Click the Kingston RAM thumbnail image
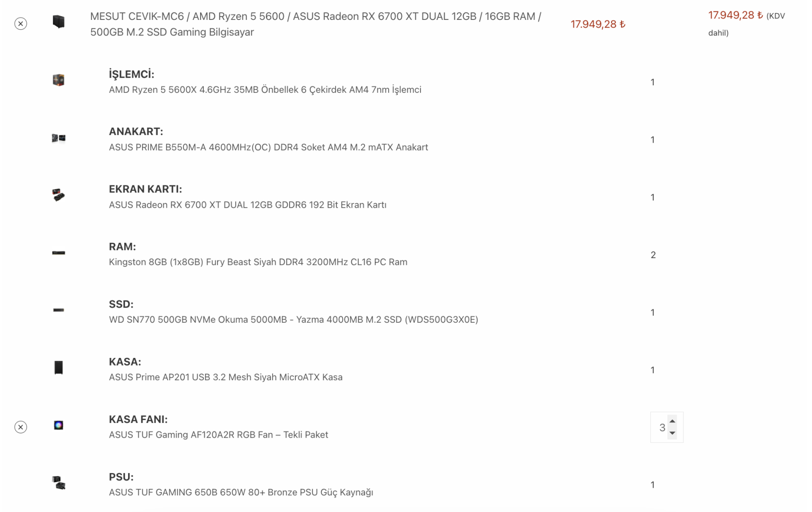This screenshot has height=512, width=812. [58, 253]
